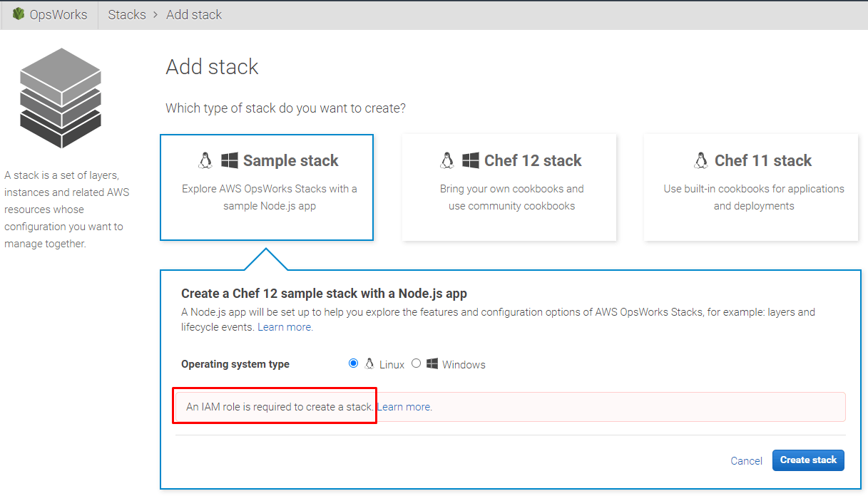Open Learn more link in IAM role warning
This screenshot has width=868, height=496.
click(404, 407)
